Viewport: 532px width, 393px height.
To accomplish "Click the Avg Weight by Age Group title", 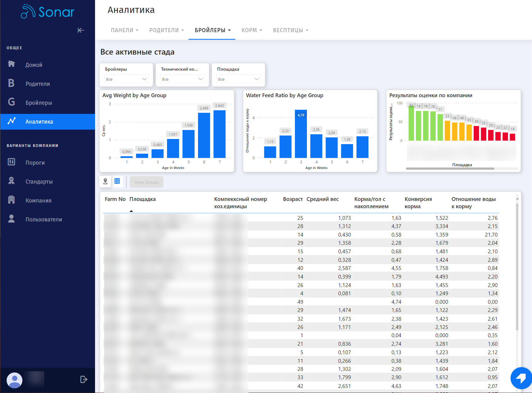I will tap(134, 95).
